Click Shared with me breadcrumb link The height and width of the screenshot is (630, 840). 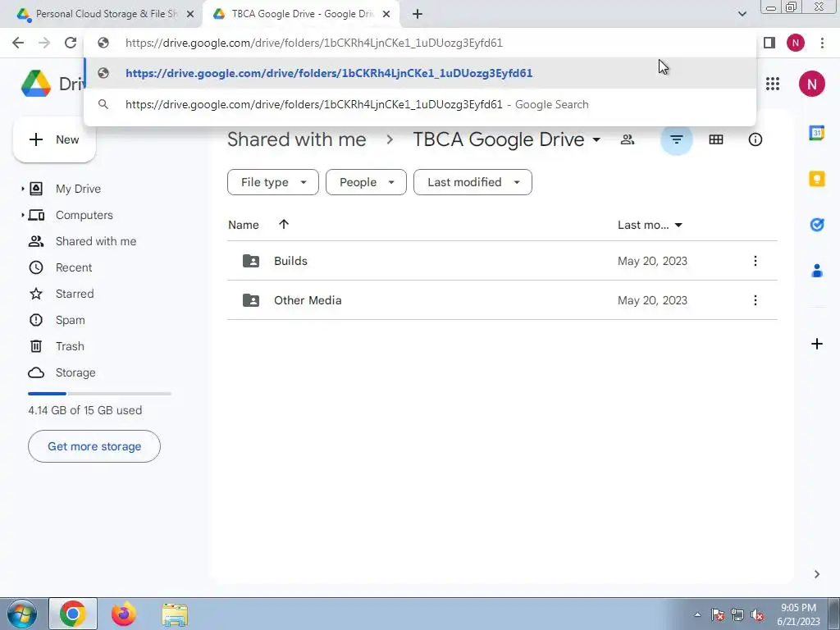(x=296, y=139)
